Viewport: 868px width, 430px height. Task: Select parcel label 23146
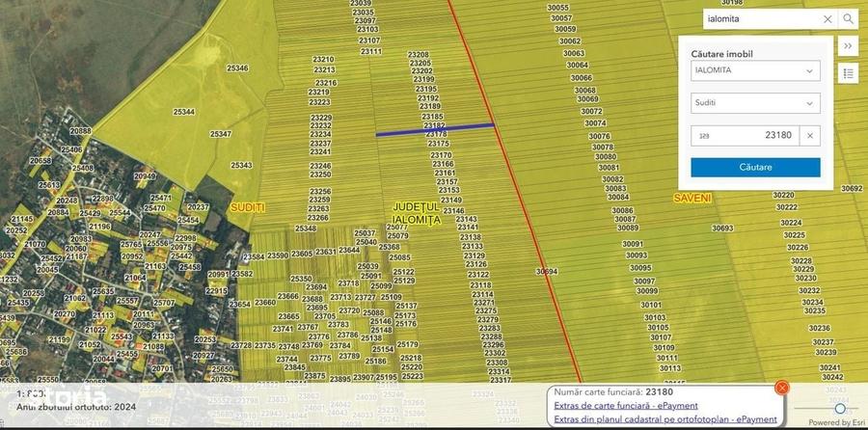(x=453, y=211)
